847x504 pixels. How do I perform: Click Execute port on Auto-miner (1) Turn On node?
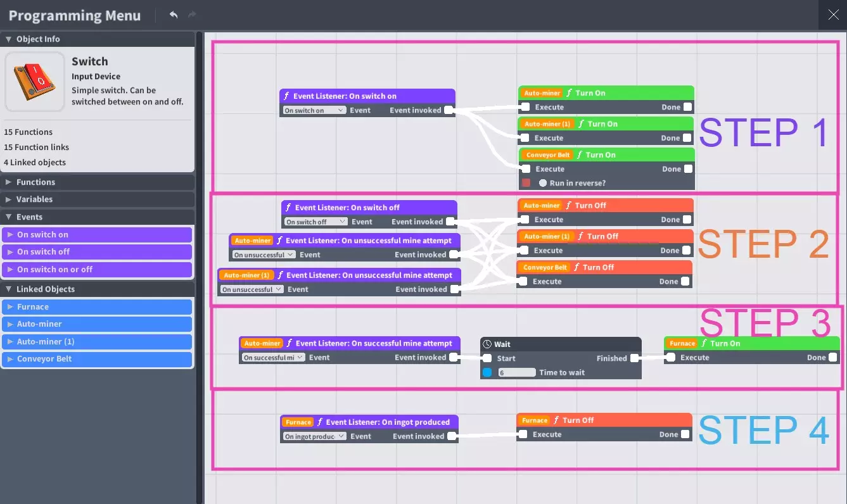pos(525,138)
